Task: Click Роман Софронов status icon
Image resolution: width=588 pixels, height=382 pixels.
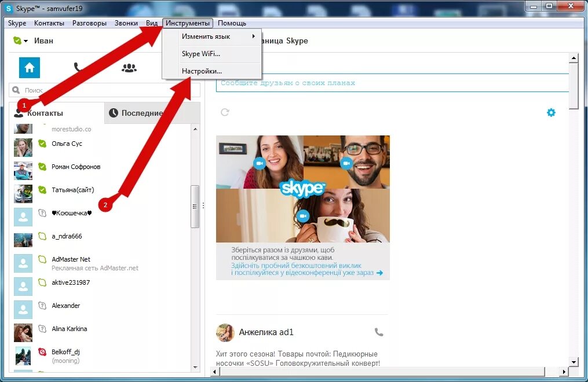Action: pyautogui.click(x=42, y=167)
